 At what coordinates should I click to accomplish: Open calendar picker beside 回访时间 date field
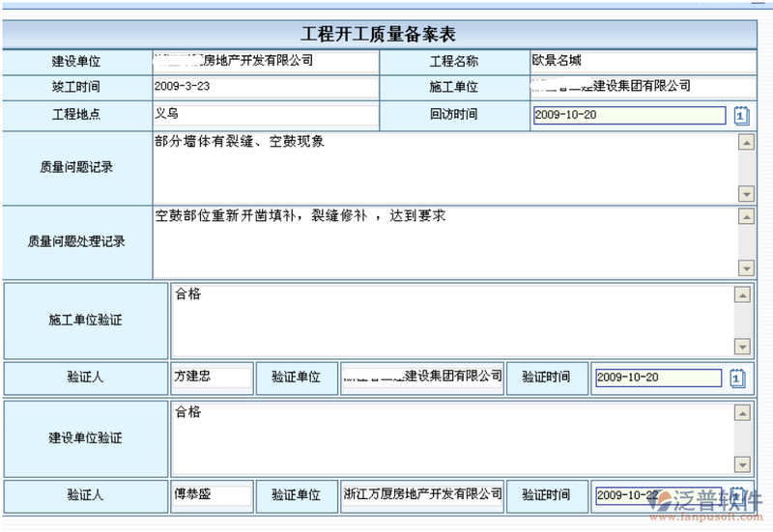(740, 116)
